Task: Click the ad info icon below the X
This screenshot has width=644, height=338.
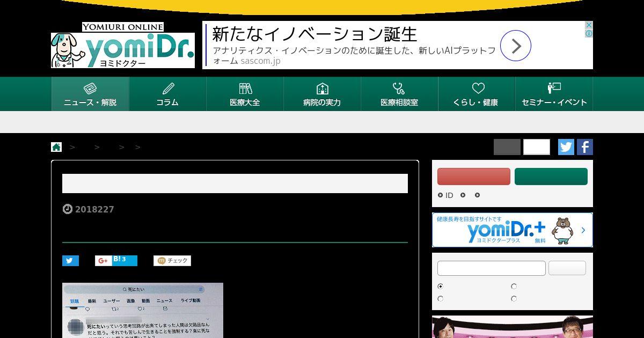Action: point(589,33)
